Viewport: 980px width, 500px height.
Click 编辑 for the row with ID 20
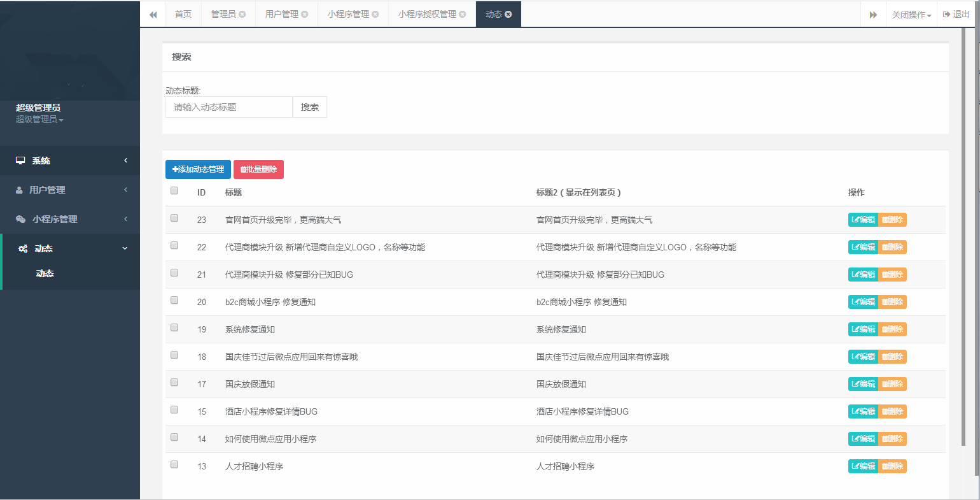click(863, 302)
